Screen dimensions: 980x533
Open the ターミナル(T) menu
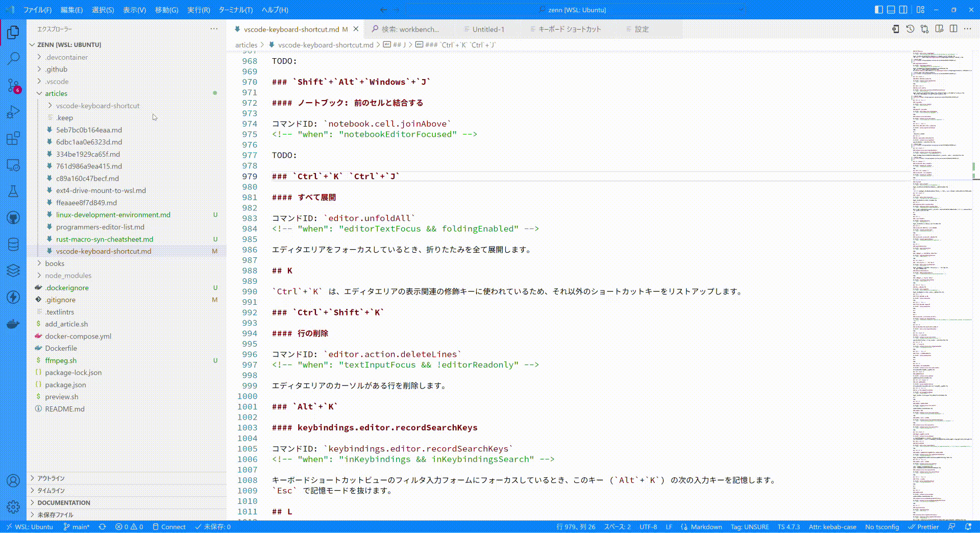coord(236,10)
